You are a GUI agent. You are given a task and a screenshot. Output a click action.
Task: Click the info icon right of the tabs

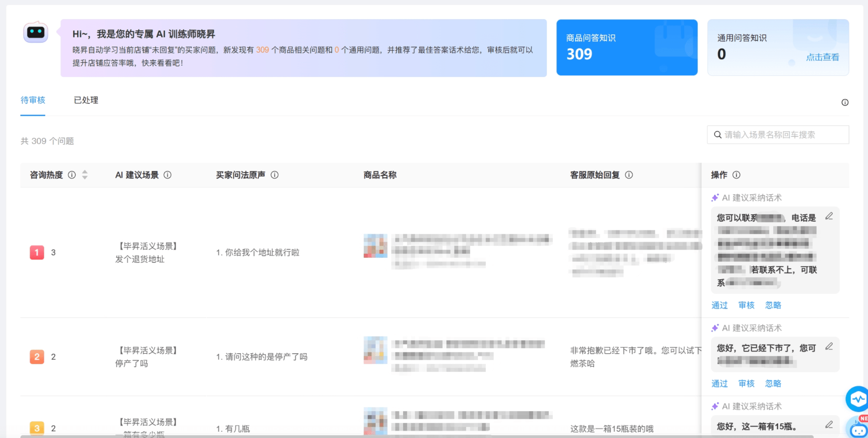845,103
